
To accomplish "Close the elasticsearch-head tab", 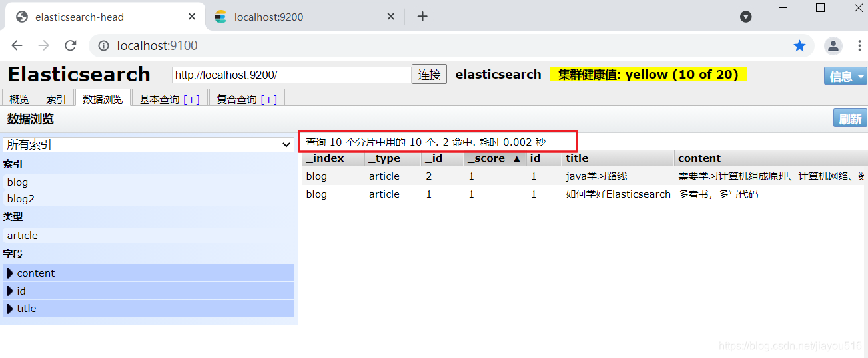I will tap(192, 17).
